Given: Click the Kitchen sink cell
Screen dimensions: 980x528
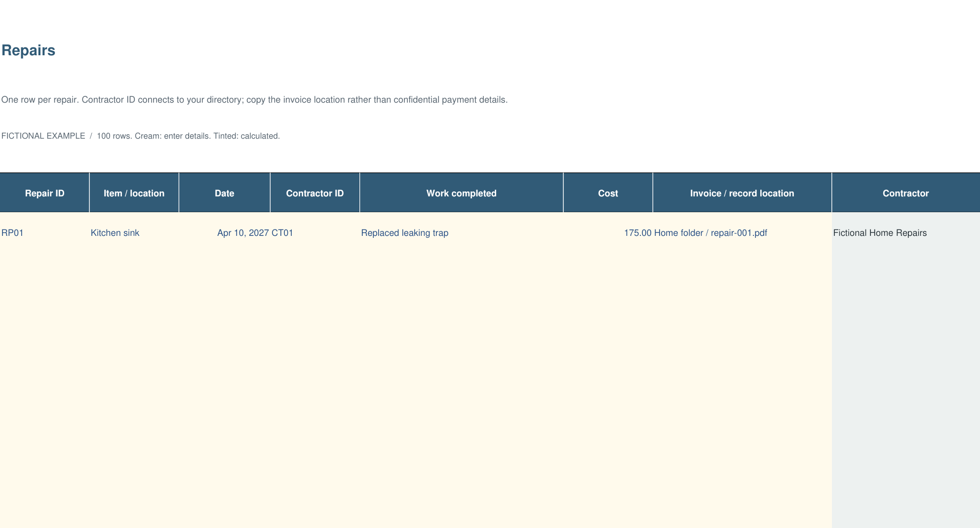Looking at the screenshot, I should (x=134, y=233).
